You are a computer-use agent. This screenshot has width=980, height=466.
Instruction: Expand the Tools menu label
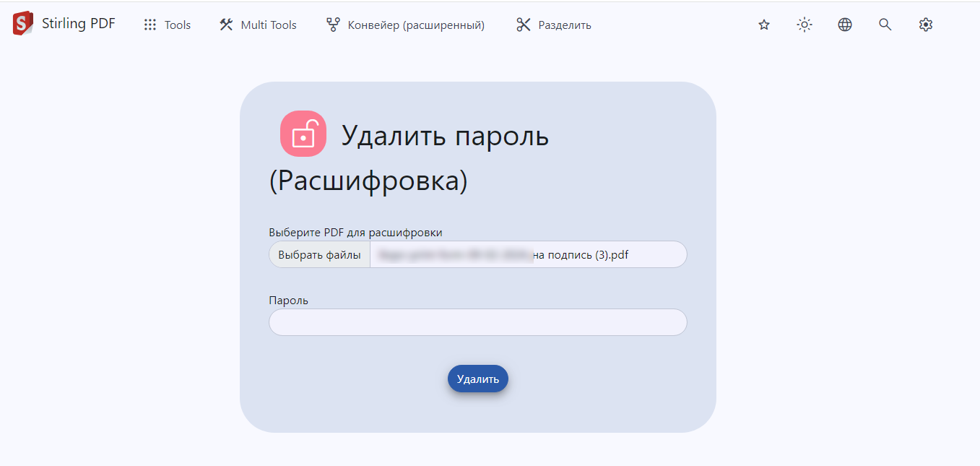[x=178, y=25]
